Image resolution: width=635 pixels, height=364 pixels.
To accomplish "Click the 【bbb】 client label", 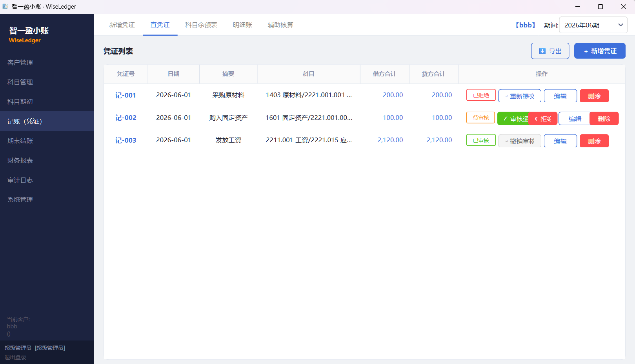I will (x=525, y=25).
